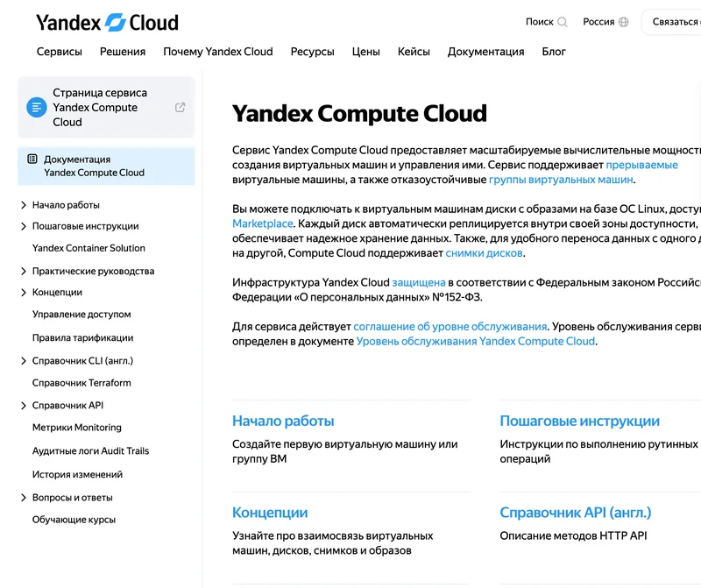Open the Справочник API (англ.) card heading
Screen dimensions: 701x588
point(576,513)
